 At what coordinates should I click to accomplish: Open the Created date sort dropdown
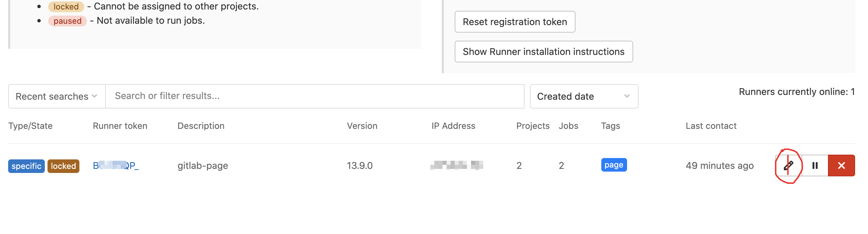coord(584,96)
